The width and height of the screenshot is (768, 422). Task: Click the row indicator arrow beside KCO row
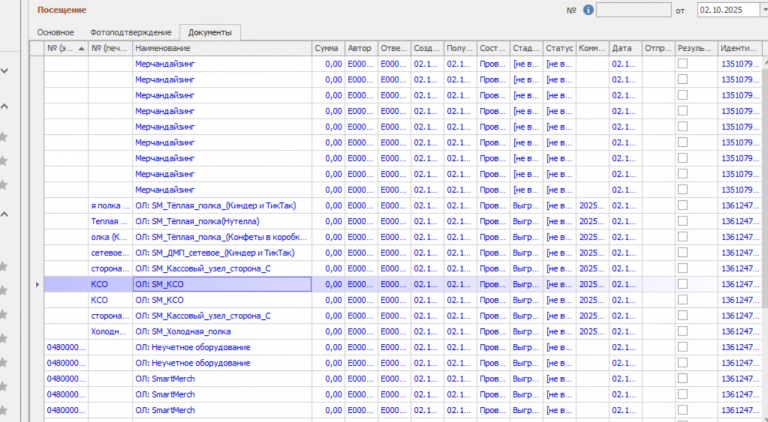[x=37, y=284]
